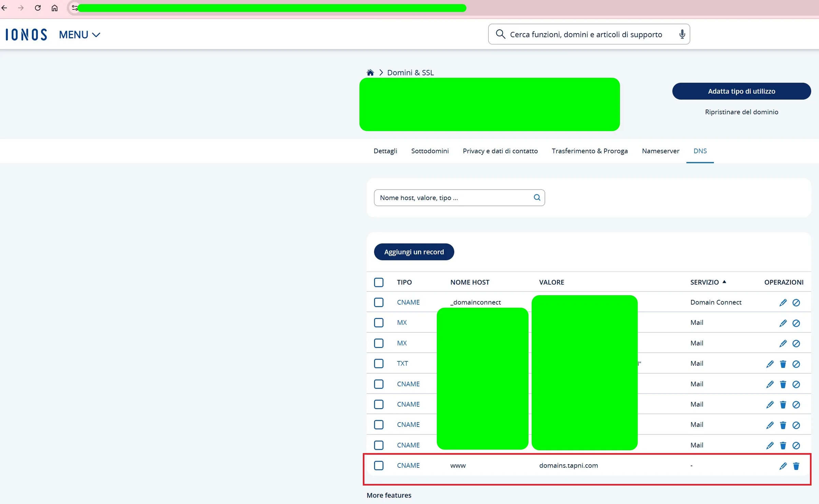Open the site information icon in address bar
This screenshot has width=819, height=504.
point(75,8)
